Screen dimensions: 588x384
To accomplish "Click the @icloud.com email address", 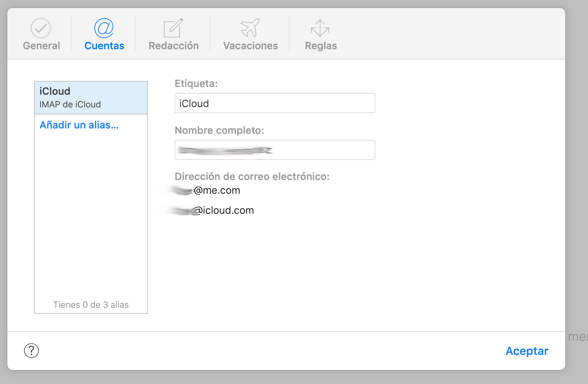I will tap(224, 210).
